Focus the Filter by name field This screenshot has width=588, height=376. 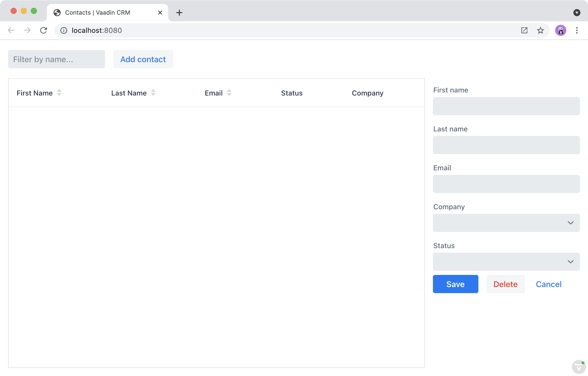pyautogui.click(x=56, y=59)
